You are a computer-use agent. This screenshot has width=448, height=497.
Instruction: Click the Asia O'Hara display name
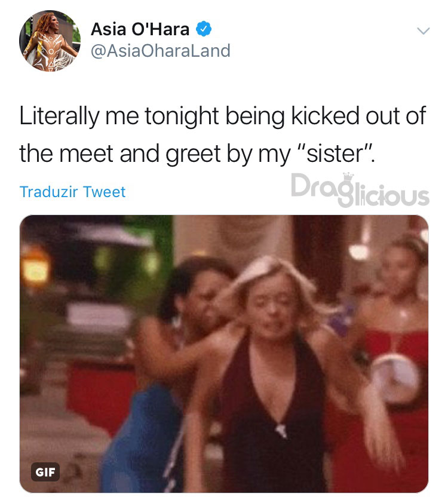[140, 29]
